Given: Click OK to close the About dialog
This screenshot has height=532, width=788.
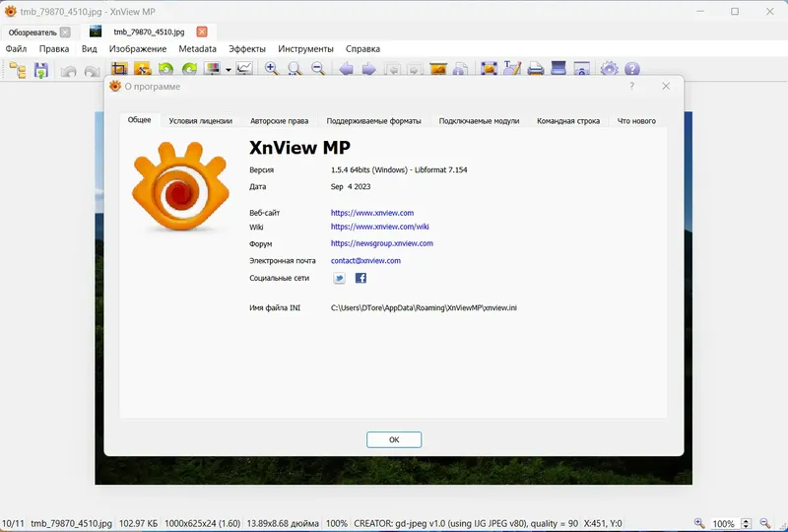Looking at the screenshot, I should click(x=394, y=439).
